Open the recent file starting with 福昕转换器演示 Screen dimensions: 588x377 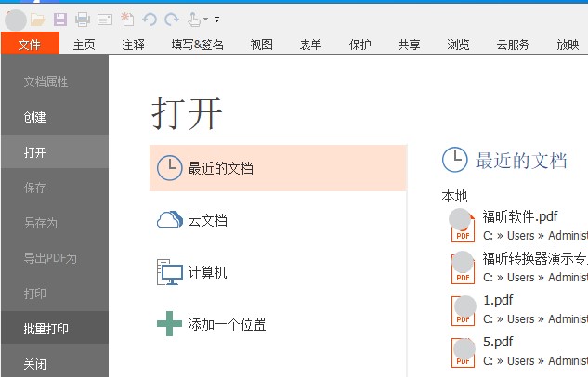click(535, 258)
